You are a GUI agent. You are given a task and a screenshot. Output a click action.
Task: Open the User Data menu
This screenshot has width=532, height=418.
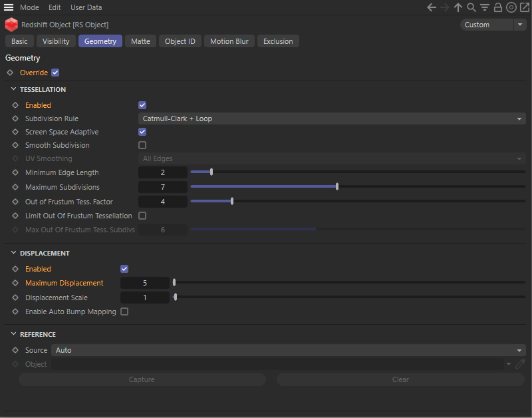click(x=86, y=7)
